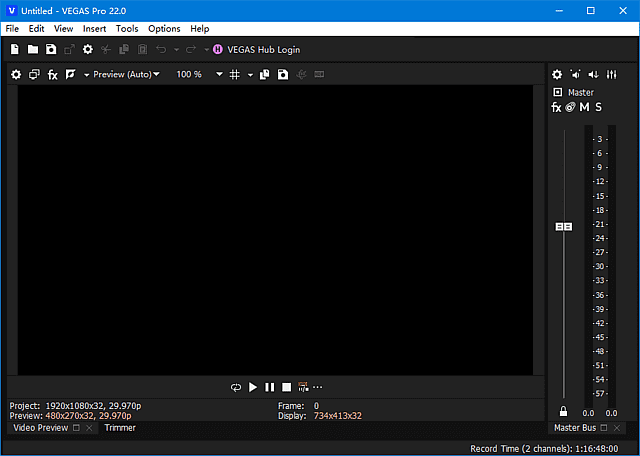Click the Paste clipboard icon
This screenshot has height=456, width=640.
(x=142, y=50)
